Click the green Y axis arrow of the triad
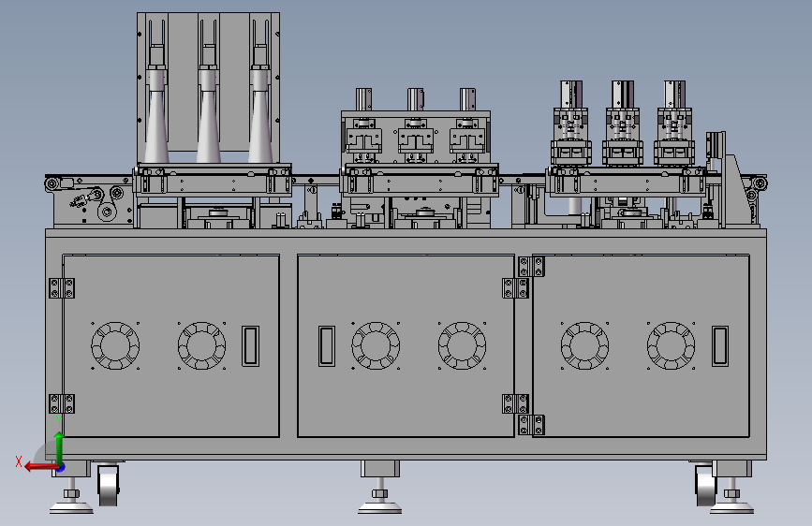 click(x=59, y=448)
